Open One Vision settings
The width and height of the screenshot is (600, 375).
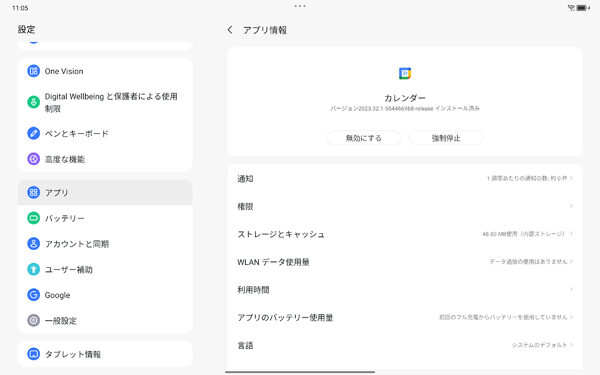point(105,71)
